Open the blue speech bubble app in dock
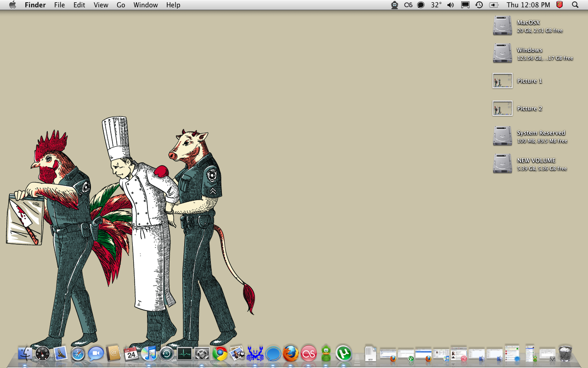588x368 pixels. pyautogui.click(x=273, y=354)
